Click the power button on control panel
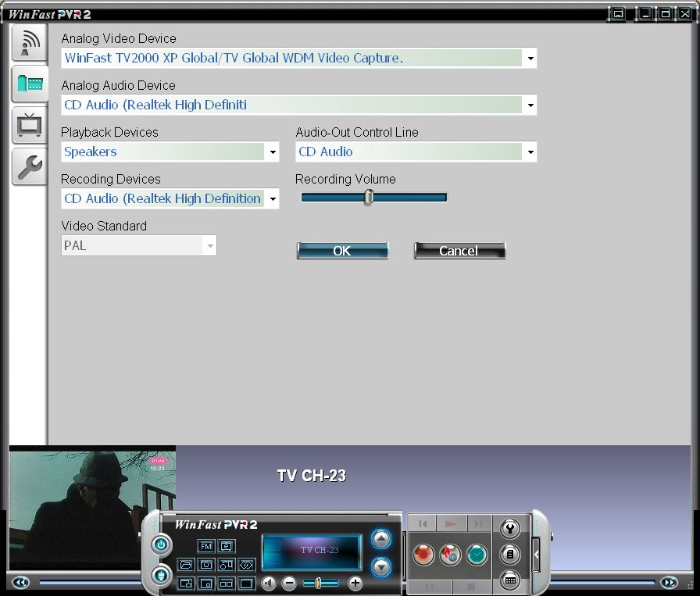The height and width of the screenshot is (596, 700). pos(161,544)
